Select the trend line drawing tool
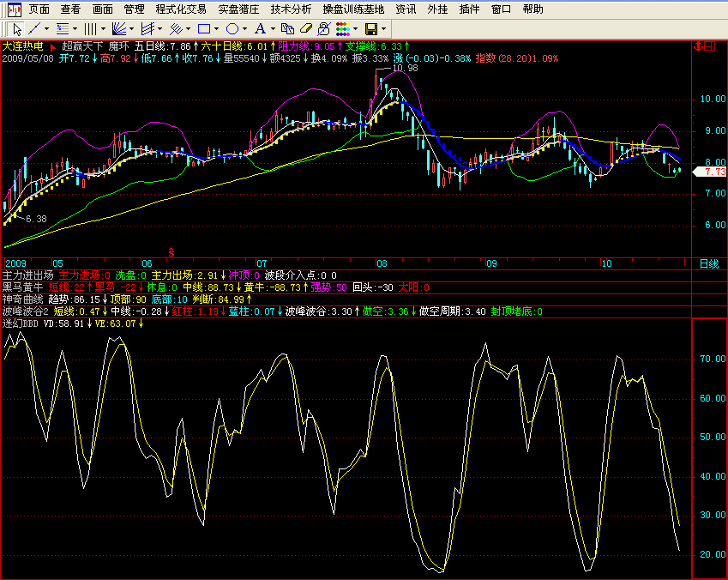Viewport: 728px width, 580px height. tap(35, 28)
